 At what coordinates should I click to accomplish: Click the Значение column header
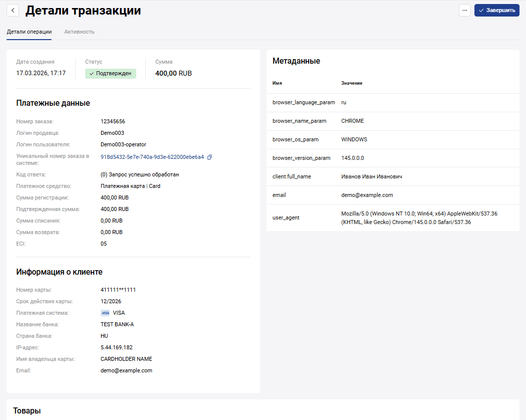[x=352, y=83]
